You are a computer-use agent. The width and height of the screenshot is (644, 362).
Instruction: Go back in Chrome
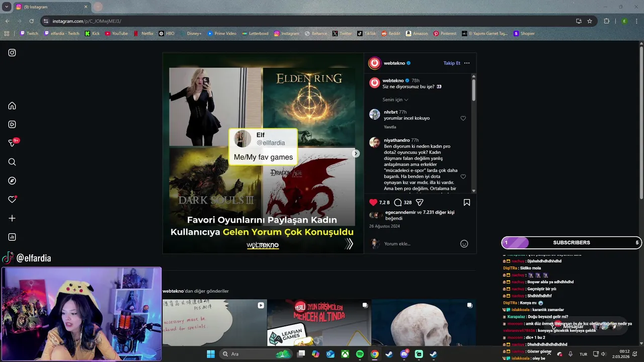pyautogui.click(x=7, y=21)
